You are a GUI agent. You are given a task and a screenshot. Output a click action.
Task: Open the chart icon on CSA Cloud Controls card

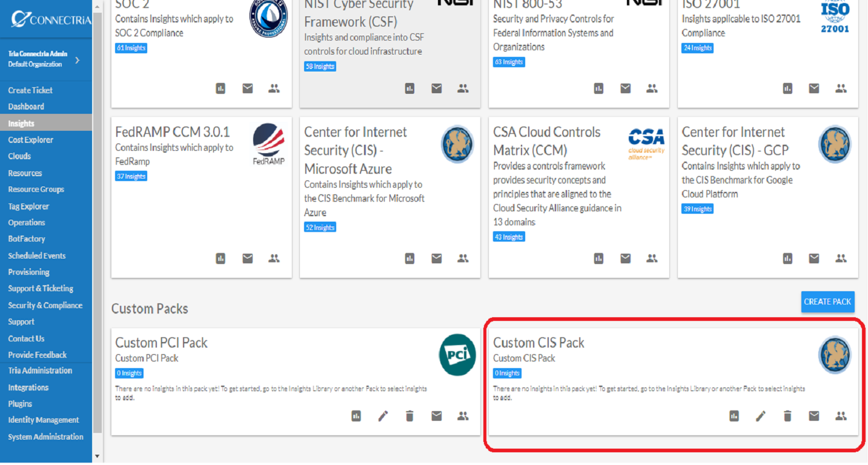[598, 259]
